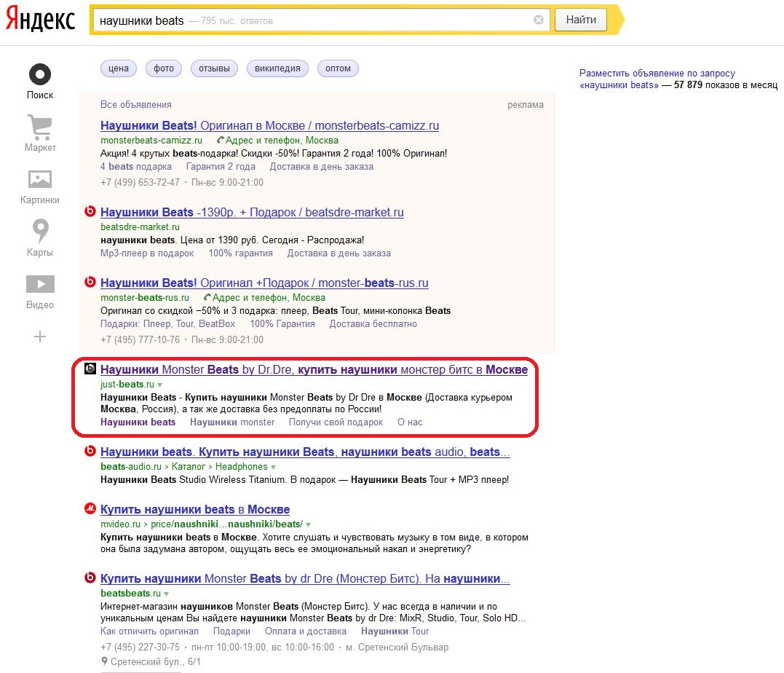Open the Маркет shopping cart icon
This screenshot has width=784, height=673.
click(x=40, y=127)
